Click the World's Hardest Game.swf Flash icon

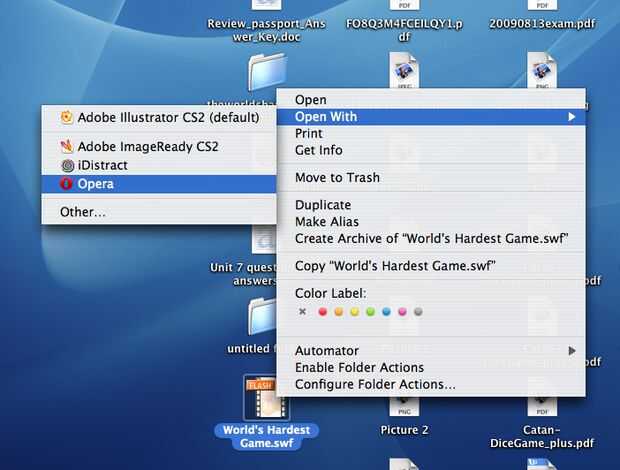point(266,398)
